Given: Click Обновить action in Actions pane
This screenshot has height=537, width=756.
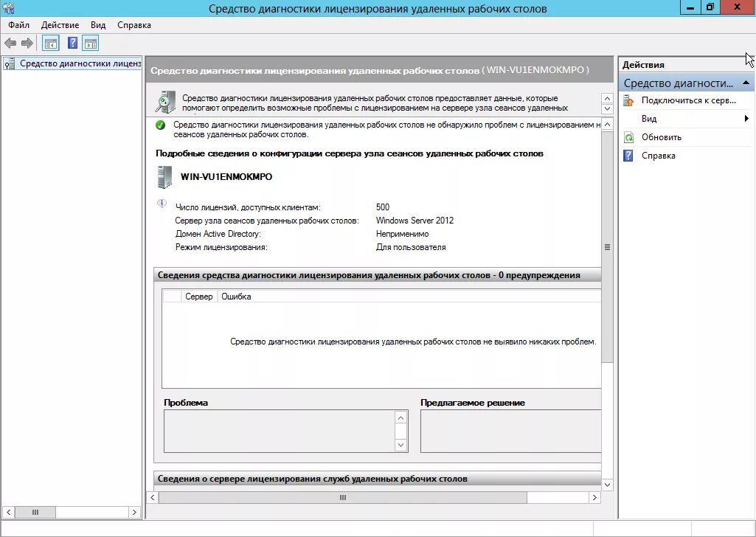Looking at the screenshot, I should [661, 137].
